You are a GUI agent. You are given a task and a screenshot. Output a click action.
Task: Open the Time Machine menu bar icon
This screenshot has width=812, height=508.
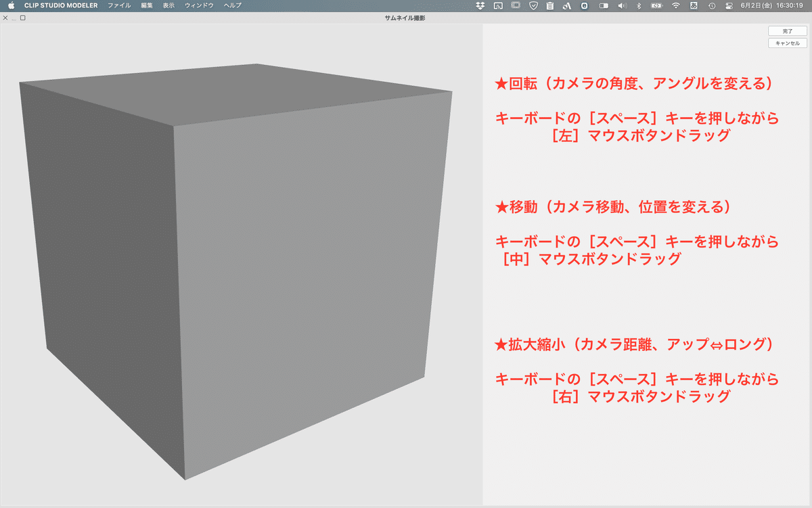(x=712, y=5)
